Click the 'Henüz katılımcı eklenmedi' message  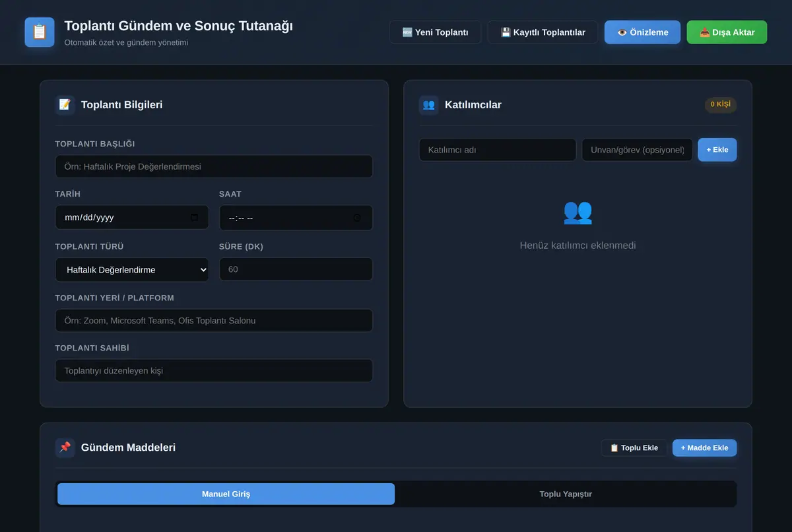tap(578, 246)
